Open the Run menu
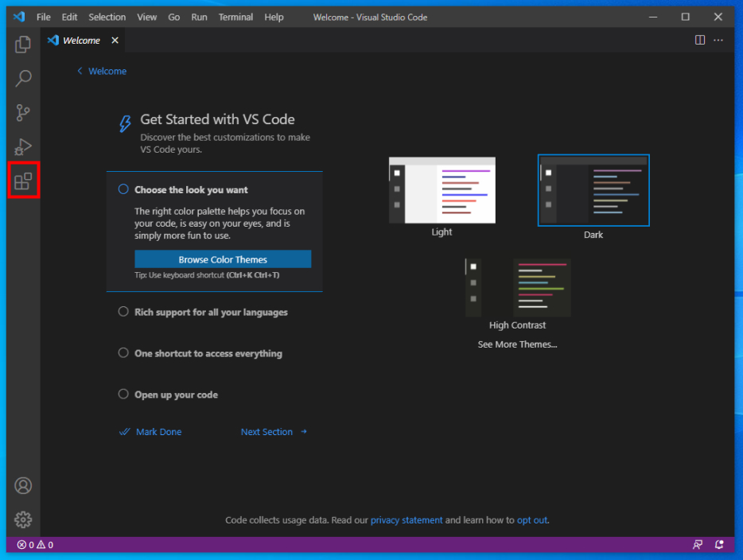This screenshot has height=560, width=743. pos(199,17)
